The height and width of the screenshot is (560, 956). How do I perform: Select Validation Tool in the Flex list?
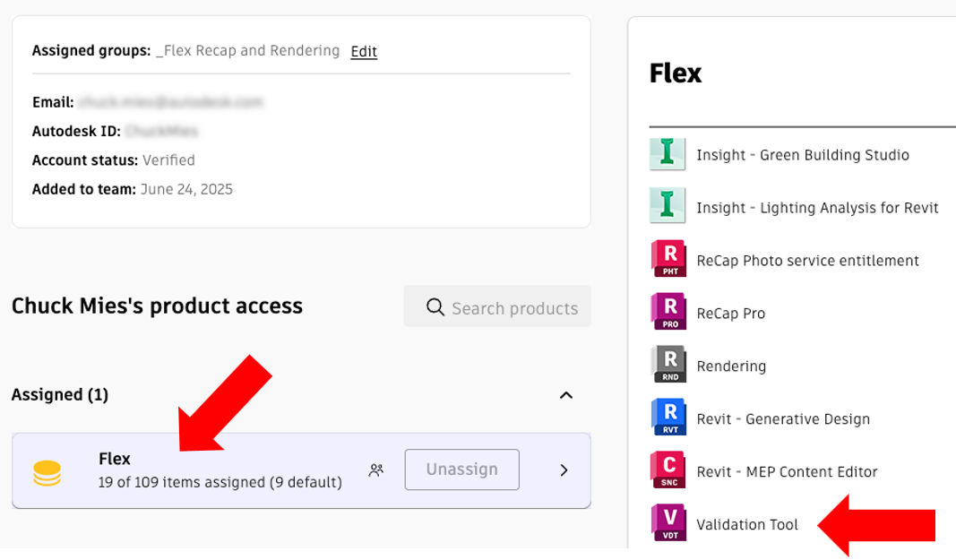pos(747,524)
